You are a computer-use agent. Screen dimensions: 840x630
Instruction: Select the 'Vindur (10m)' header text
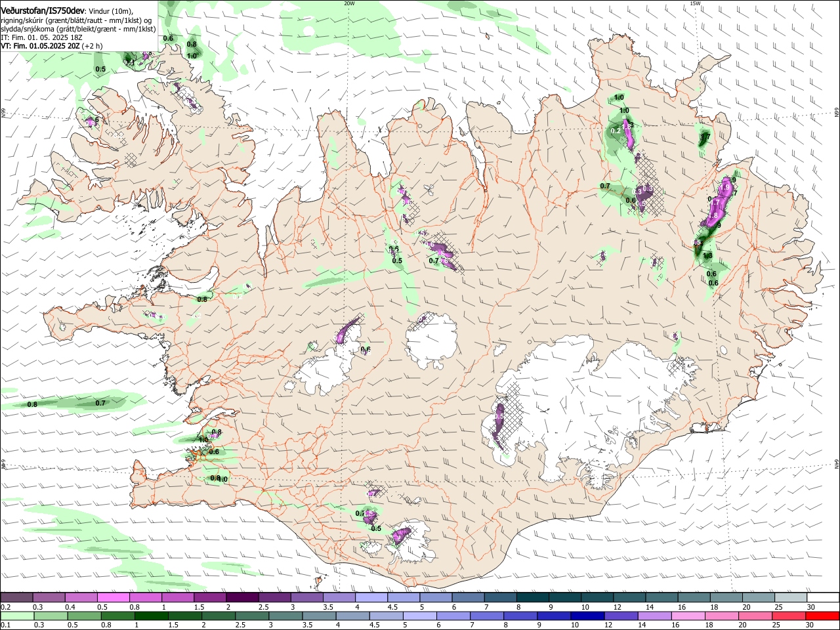[110, 10]
